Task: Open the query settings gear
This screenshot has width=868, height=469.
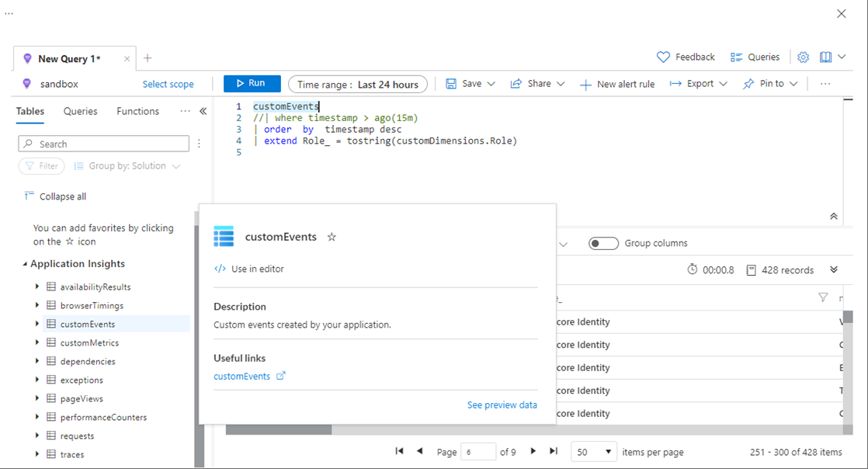Action: (x=803, y=57)
